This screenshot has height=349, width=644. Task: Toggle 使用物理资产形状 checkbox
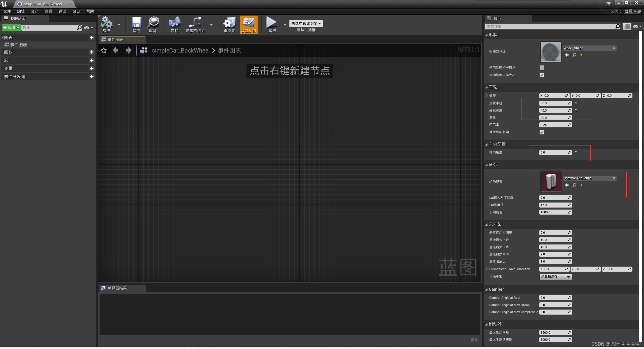coord(542,68)
